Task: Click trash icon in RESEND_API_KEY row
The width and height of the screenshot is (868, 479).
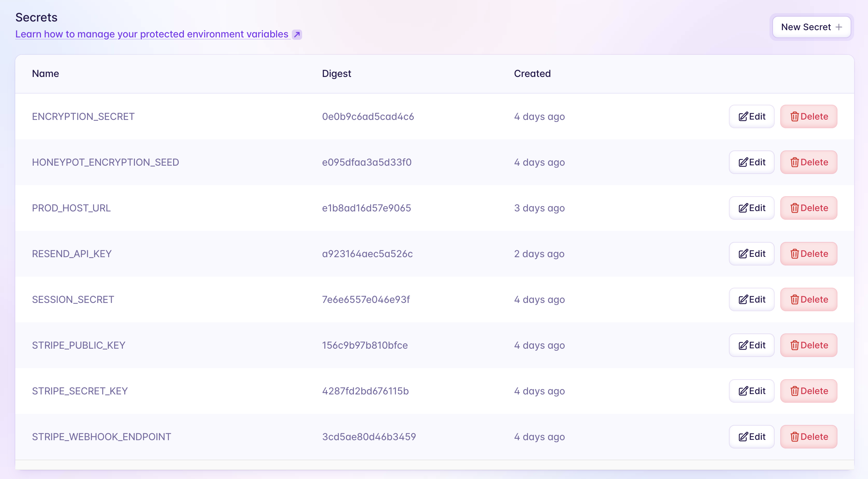Action: (x=794, y=254)
